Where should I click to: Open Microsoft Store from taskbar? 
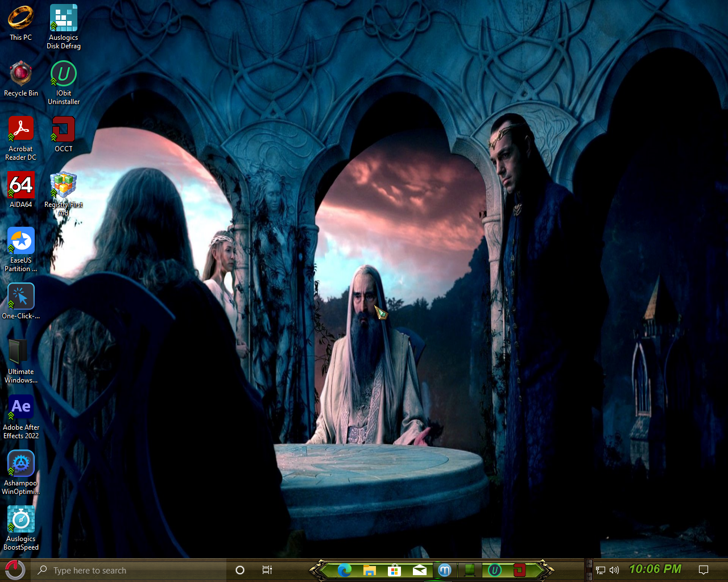pos(394,570)
